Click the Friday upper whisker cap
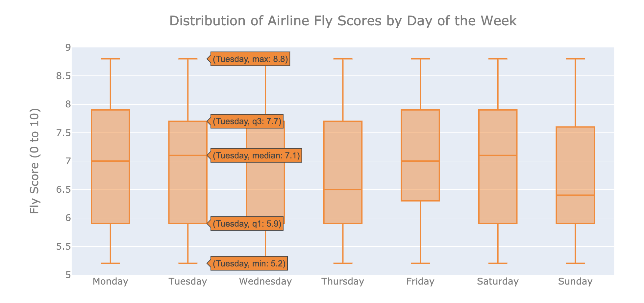 [x=420, y=59]
